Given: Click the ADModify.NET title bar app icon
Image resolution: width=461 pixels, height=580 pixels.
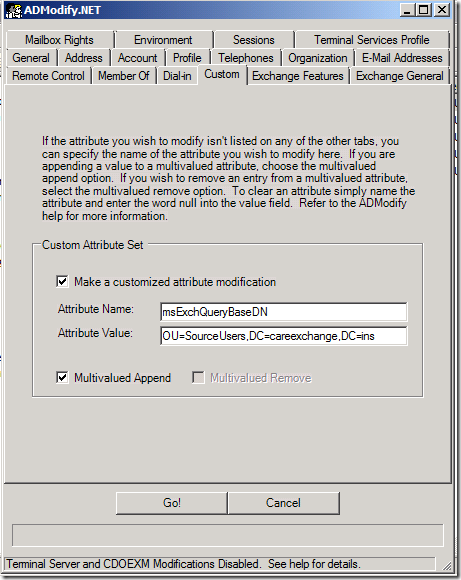Looking at the screenshot, I should click(13, 10).
